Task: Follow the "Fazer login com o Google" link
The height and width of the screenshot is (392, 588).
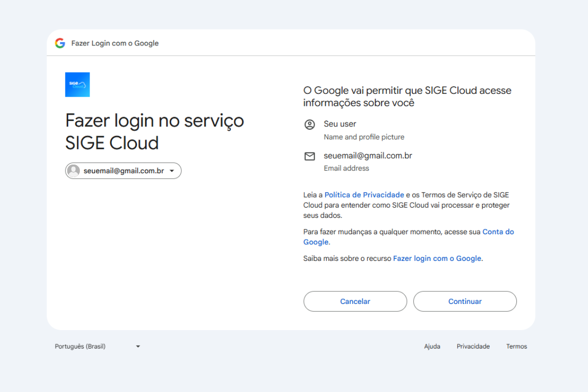Action: tap(437, 258)
